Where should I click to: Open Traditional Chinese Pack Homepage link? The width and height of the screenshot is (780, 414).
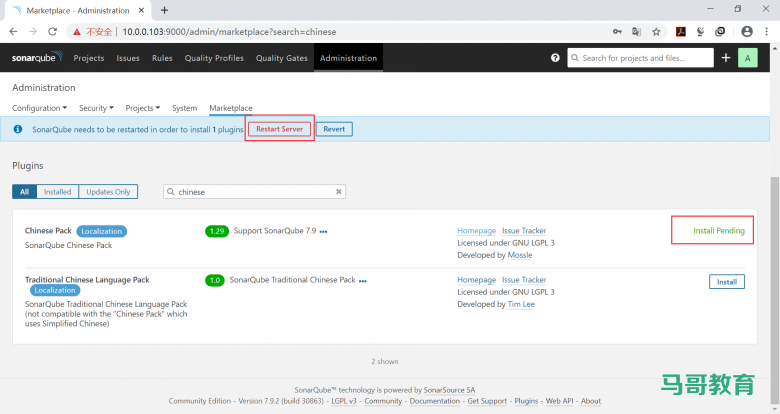click(x=477, y=280)
